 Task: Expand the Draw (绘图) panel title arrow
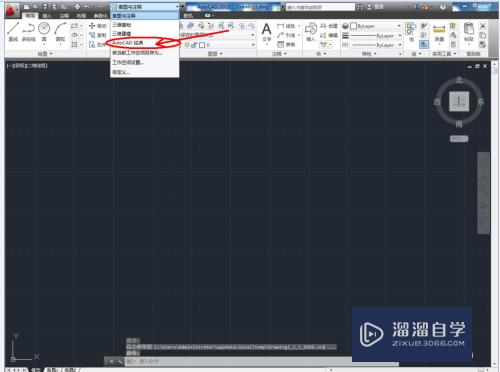(51, 54)
